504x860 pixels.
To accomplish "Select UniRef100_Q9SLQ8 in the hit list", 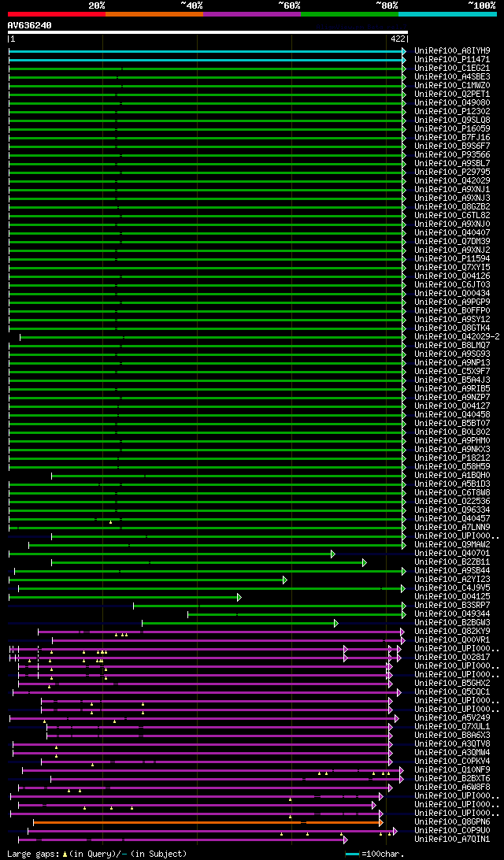I will (453, 120).
